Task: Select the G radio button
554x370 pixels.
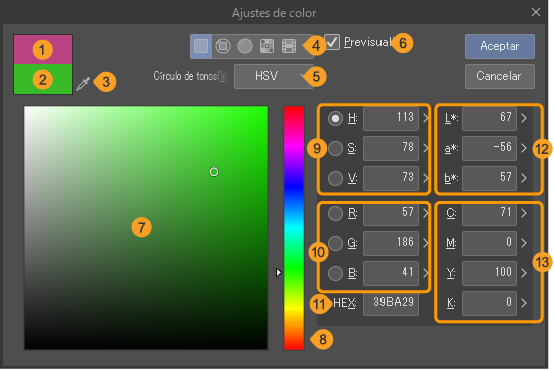Action: (335, 243)
